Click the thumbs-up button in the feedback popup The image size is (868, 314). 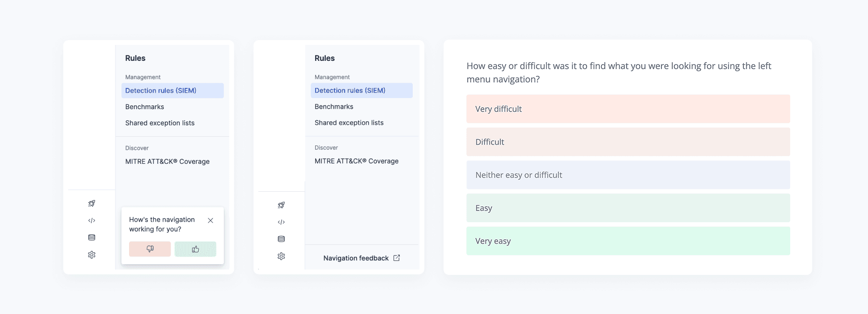point(195,249)
